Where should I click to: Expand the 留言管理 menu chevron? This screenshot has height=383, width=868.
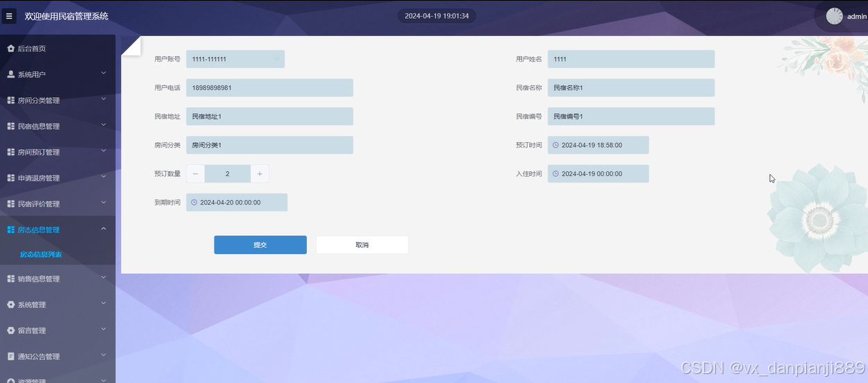coord(103,329)
